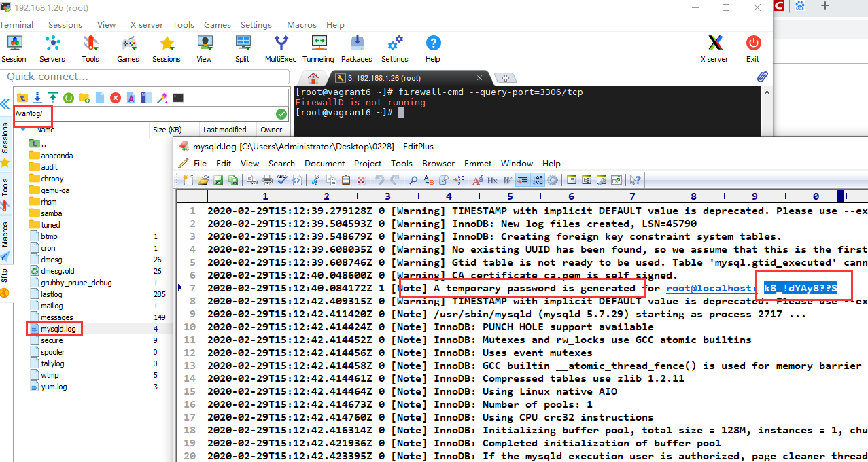Click EditPlus Cut scissors icon

[315, 180]
